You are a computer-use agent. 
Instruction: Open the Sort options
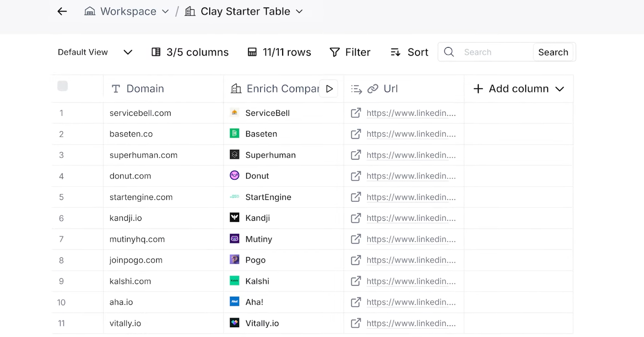409,52
